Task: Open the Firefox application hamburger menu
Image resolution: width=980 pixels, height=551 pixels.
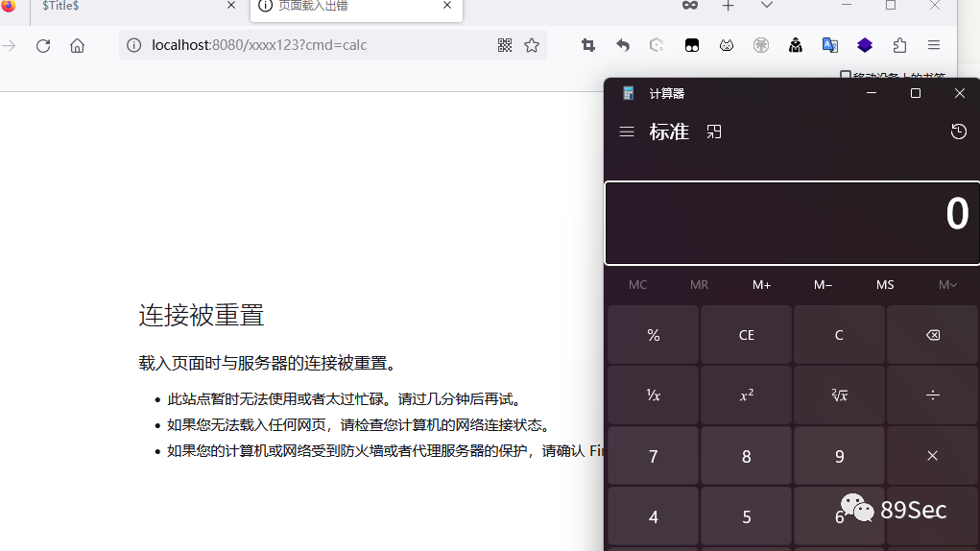Action: 934,45
